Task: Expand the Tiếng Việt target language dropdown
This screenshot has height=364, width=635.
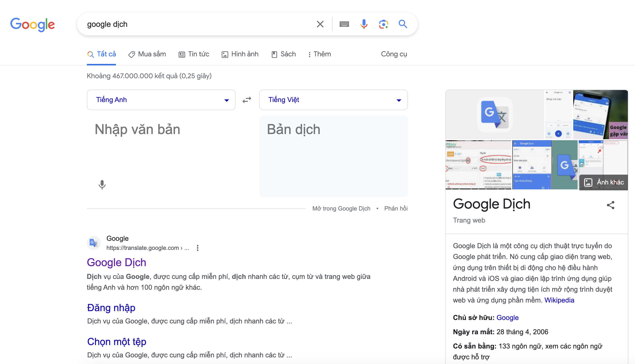Action: (x=398, y=99)
